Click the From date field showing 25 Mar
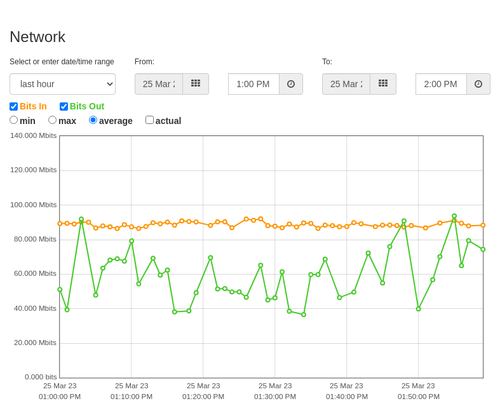Screen dimensions: 500x403 (x=159, y=84)
